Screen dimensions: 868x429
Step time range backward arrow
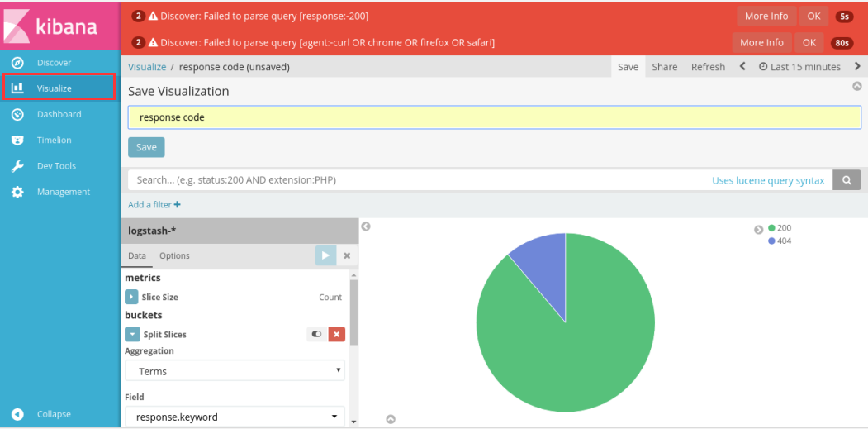pyautogui.click(x=742, y=67)
